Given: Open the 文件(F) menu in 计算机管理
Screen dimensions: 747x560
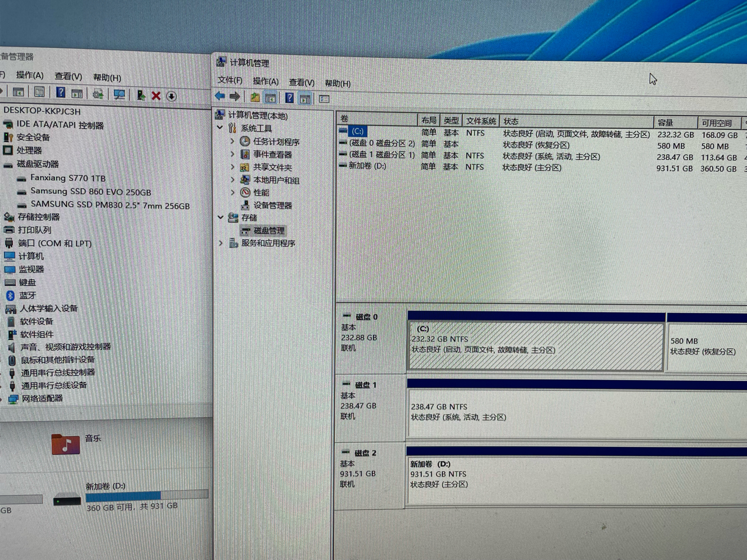Looking at the screenshot, I should [x=229, y=80].
